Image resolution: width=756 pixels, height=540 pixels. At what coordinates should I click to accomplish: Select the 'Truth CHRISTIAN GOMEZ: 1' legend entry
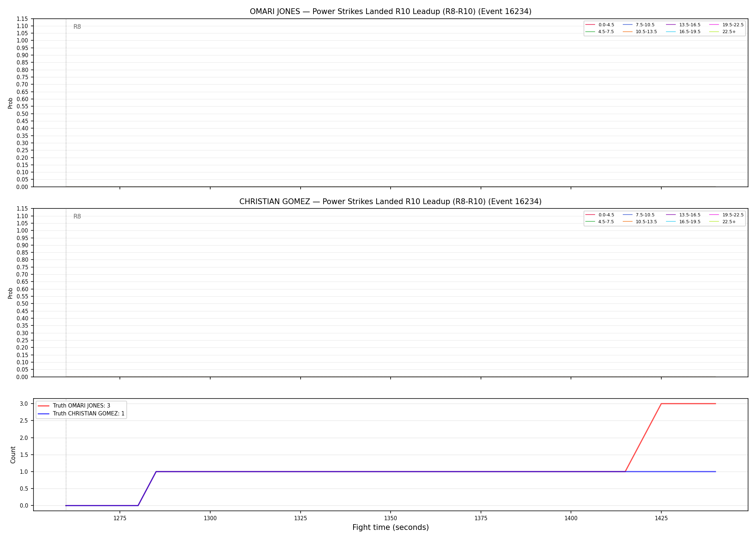click(81, 414)
